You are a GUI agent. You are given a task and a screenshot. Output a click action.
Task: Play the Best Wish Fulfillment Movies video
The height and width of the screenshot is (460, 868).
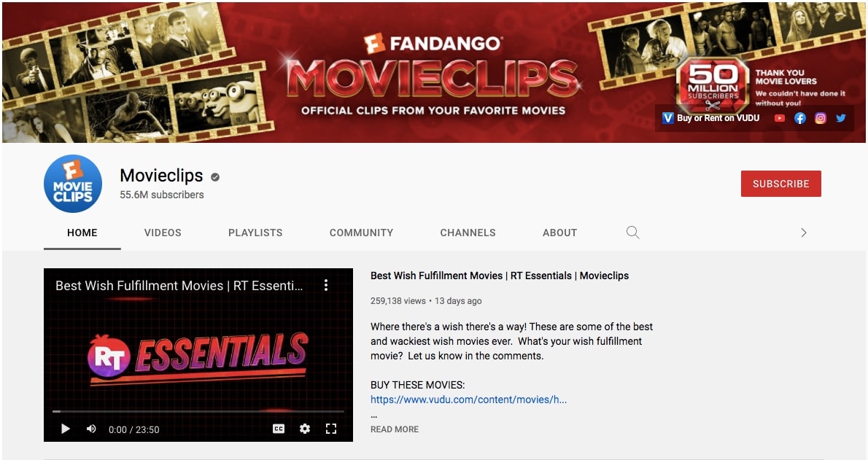pos(66,429)
